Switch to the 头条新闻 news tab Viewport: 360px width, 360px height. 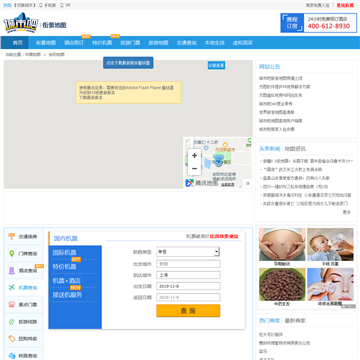click(x=270, y=149)
